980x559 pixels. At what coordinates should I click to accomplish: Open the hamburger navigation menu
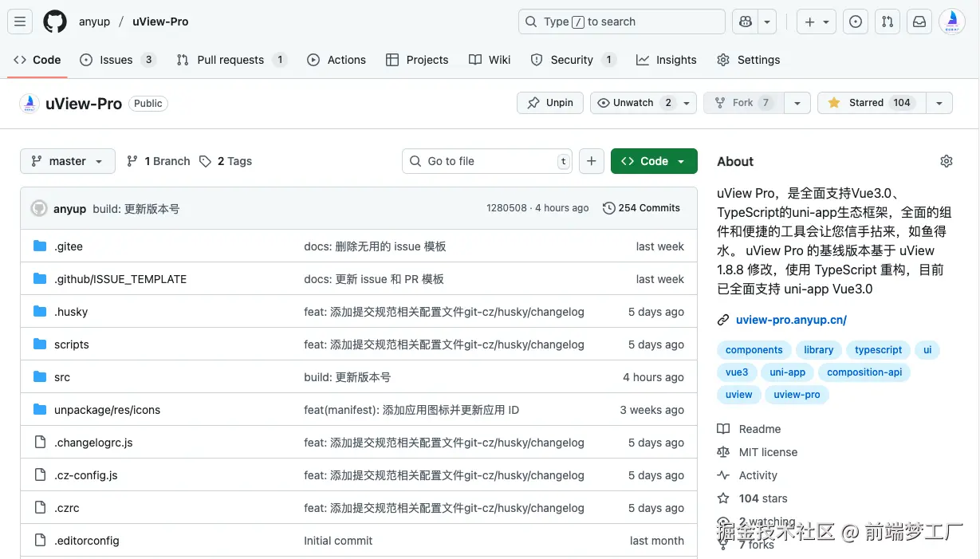(x=21, y=22)
